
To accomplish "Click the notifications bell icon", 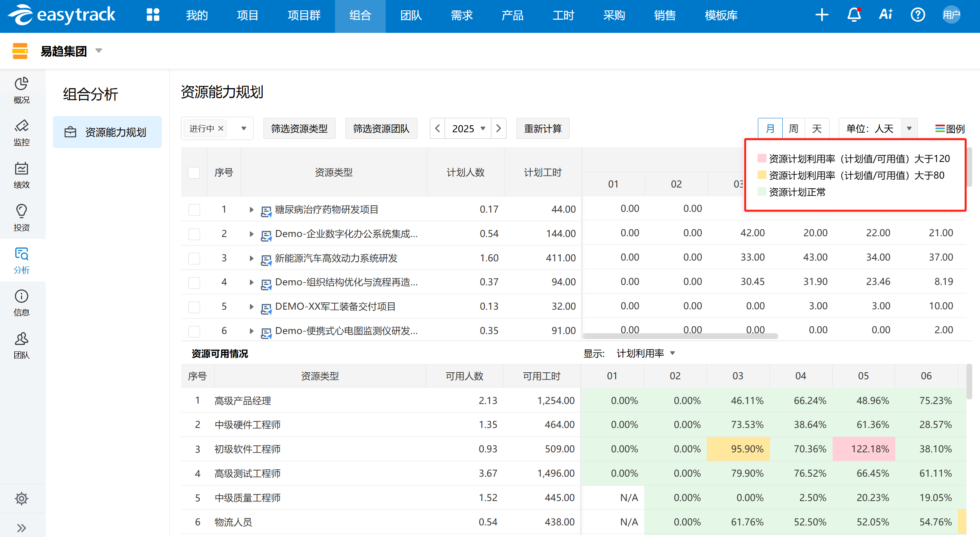I will click(854, 15).
